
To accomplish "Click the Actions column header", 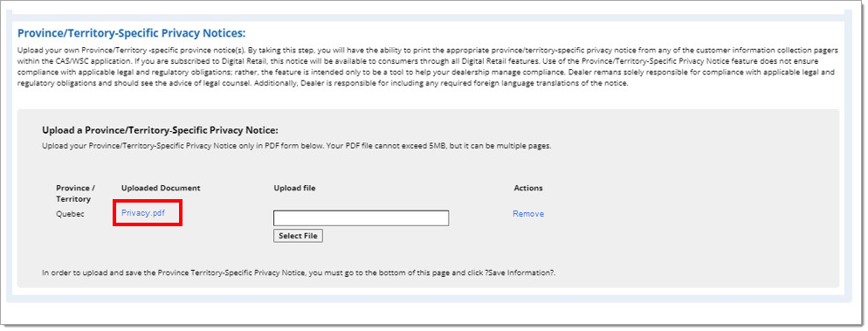I will click(x=528, y=188).
